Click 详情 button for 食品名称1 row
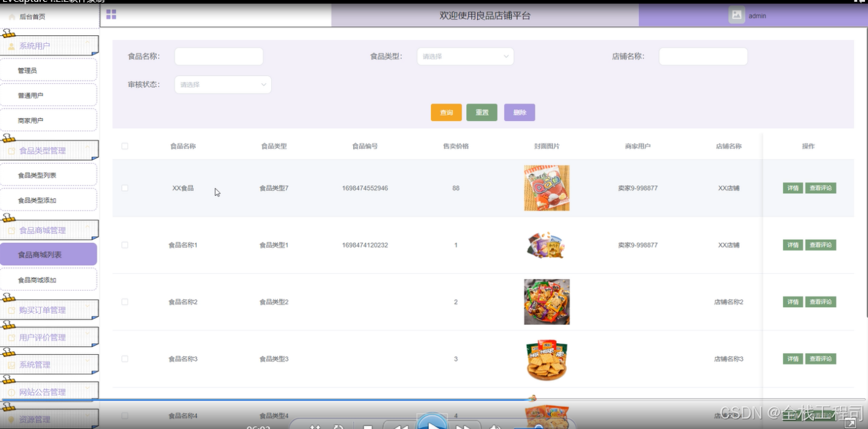This screenshot has width=868, height=429. pyautogui.click(x=793, y=245)
